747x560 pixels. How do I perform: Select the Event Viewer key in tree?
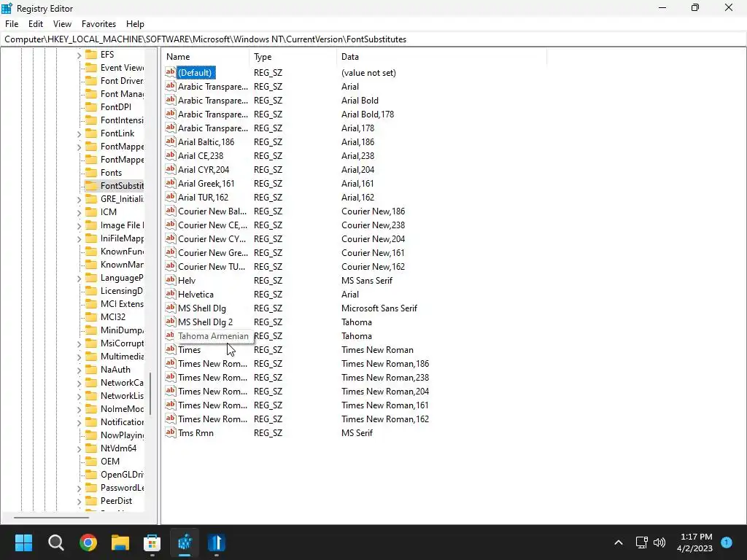[x=122, y=68]
